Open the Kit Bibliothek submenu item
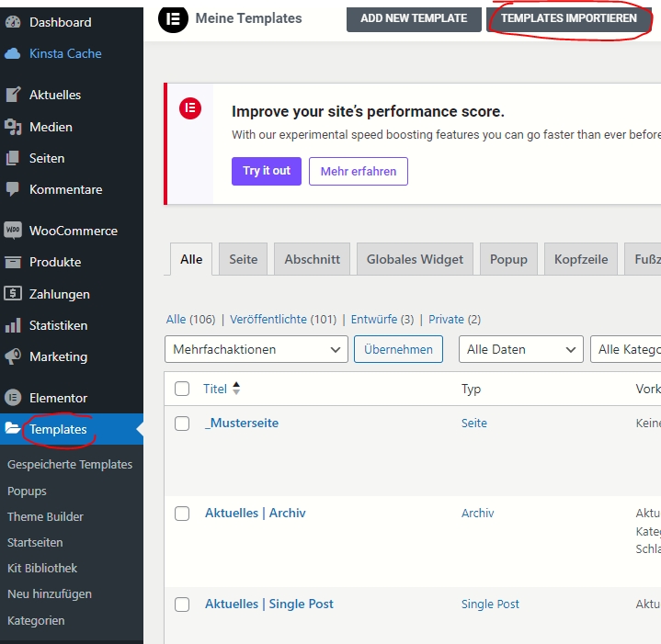This screenshot has width=661, height=644. [x=42, y=568]
